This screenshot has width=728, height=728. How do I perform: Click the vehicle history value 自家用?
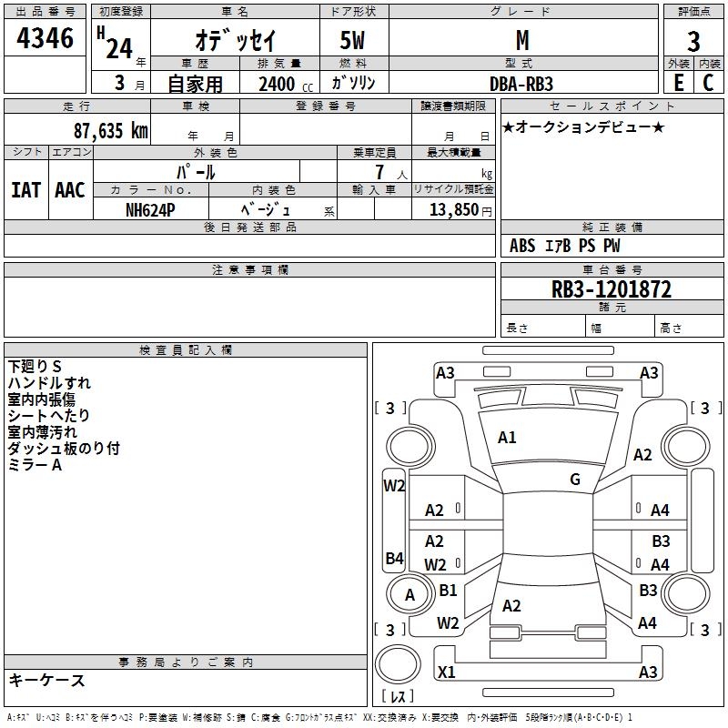[195, 84]
